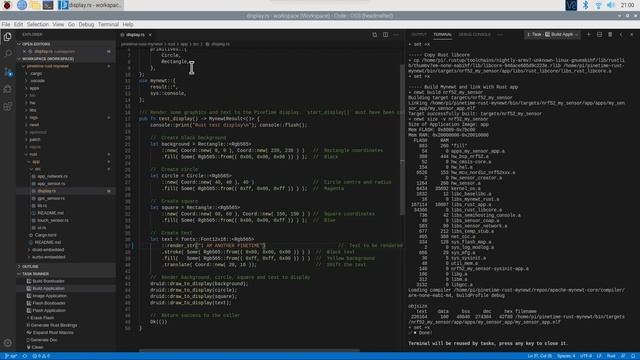Screen dimensions: 640x360
Task: Click the volume speaker icon in system tray
Action: point(611,5)
